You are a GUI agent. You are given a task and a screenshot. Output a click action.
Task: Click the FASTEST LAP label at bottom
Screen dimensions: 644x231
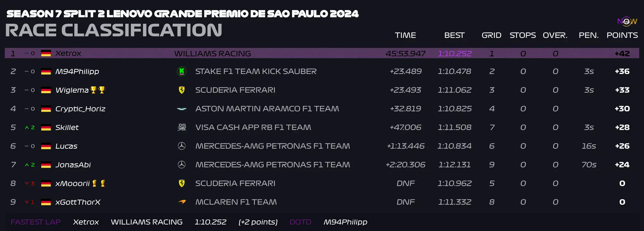[36, 222]
